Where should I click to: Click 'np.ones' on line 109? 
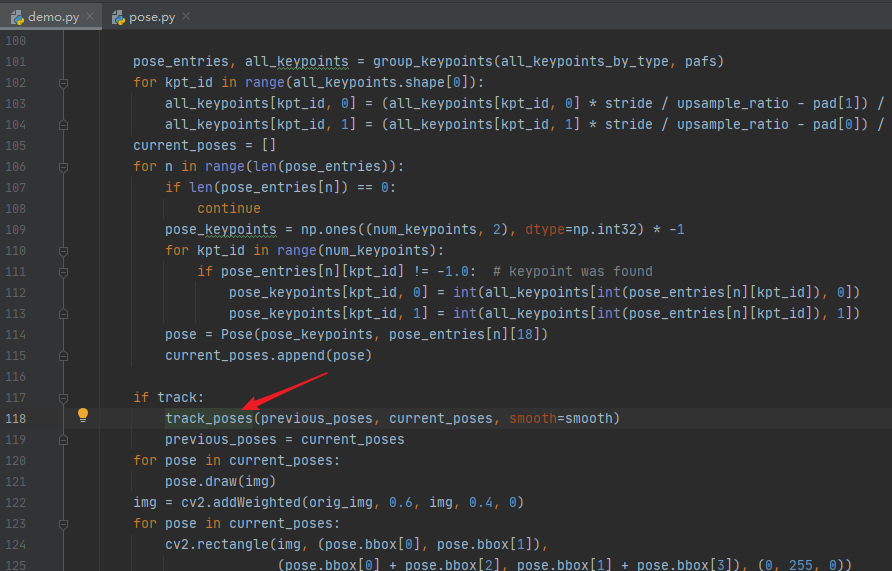tap(329, 230)
